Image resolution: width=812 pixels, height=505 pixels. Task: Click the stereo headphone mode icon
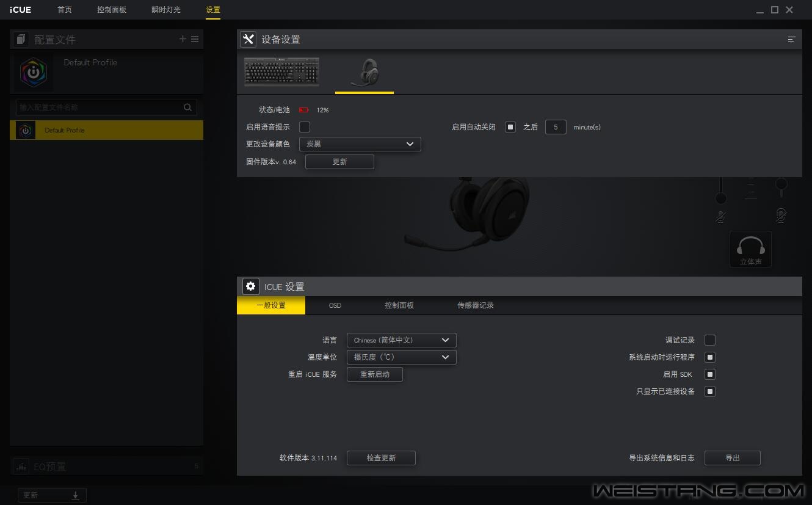750,249
